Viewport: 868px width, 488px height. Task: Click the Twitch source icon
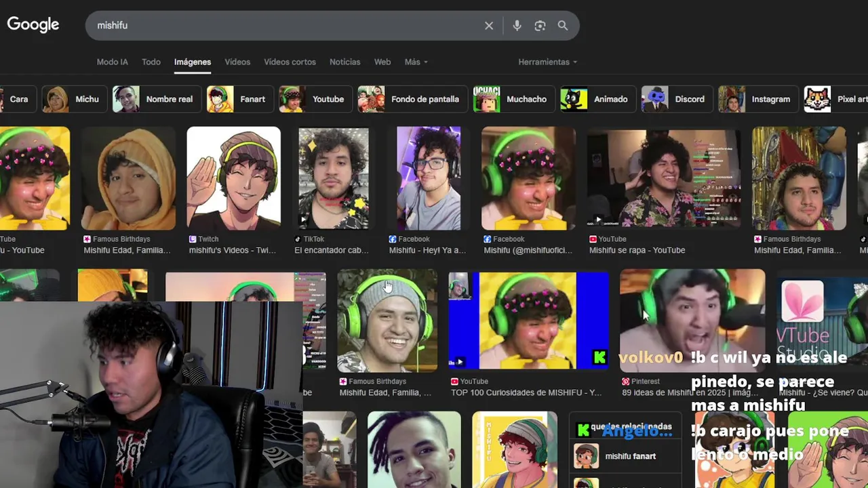coord(193,239)
